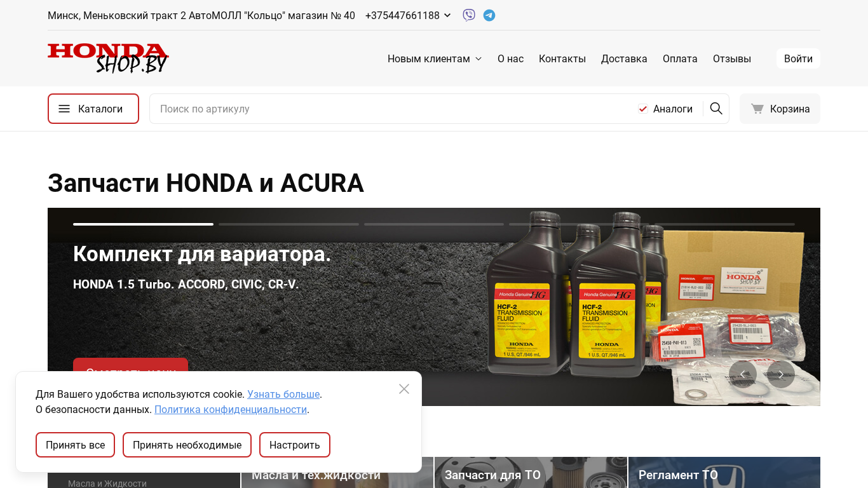The image size is (868, 488).
Task: Open the Контакты page
Action: [562, 58]
